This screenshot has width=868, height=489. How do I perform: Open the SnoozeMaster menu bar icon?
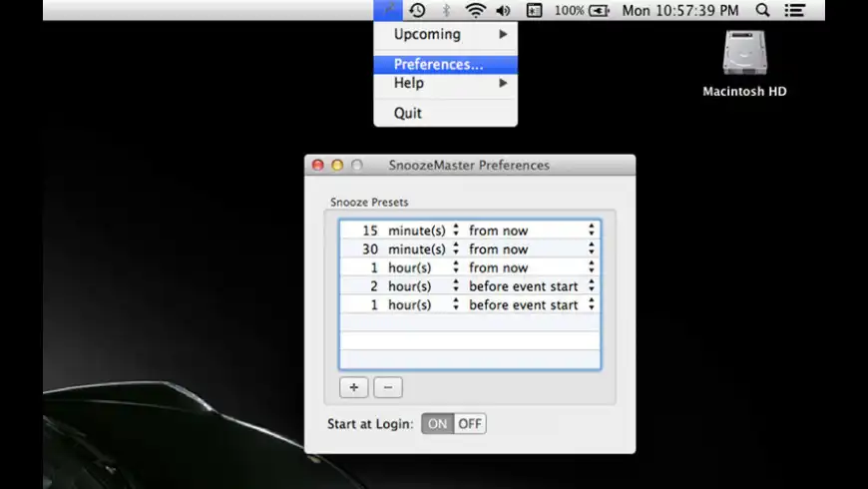pyautogui.click(x=388, y=10)
